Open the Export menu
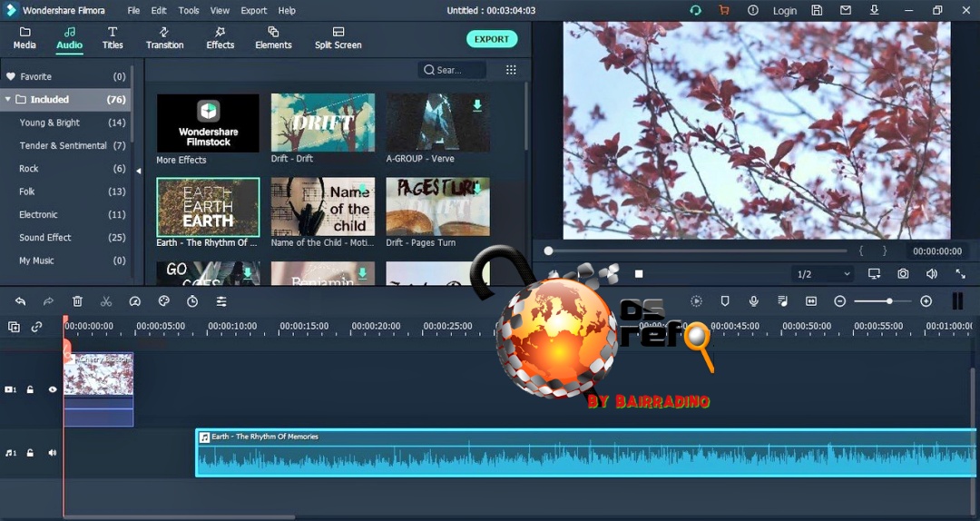Screen dimensions: 980x521 [x=254, y=11]
